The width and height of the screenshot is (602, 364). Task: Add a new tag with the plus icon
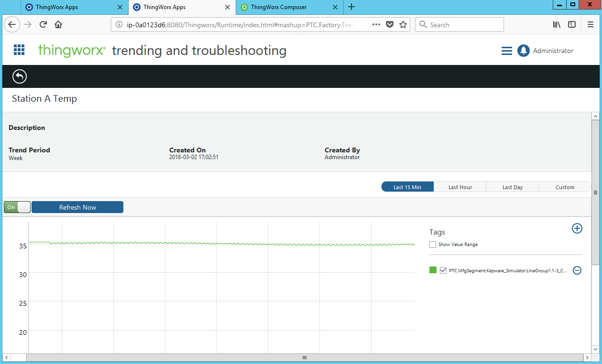pos(577,228)
